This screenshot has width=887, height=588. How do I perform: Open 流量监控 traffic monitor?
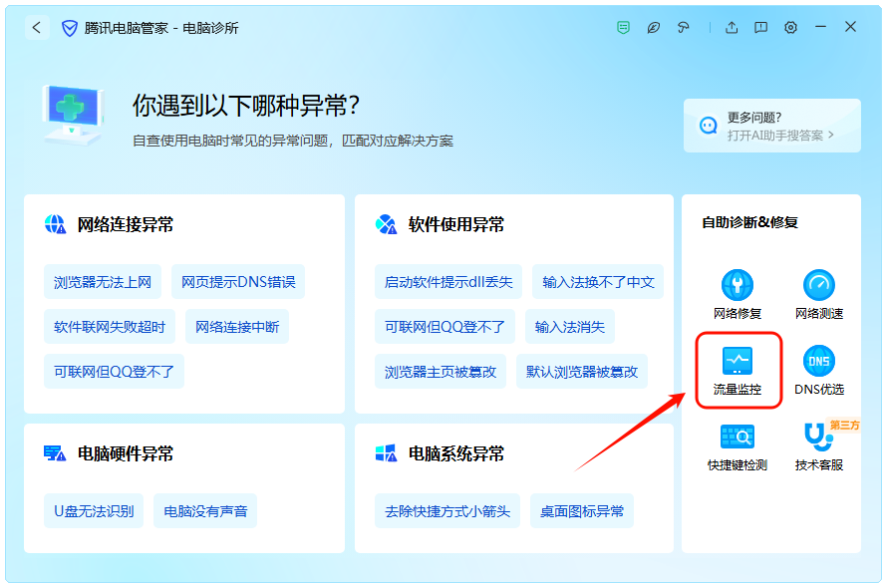[738, 371]
